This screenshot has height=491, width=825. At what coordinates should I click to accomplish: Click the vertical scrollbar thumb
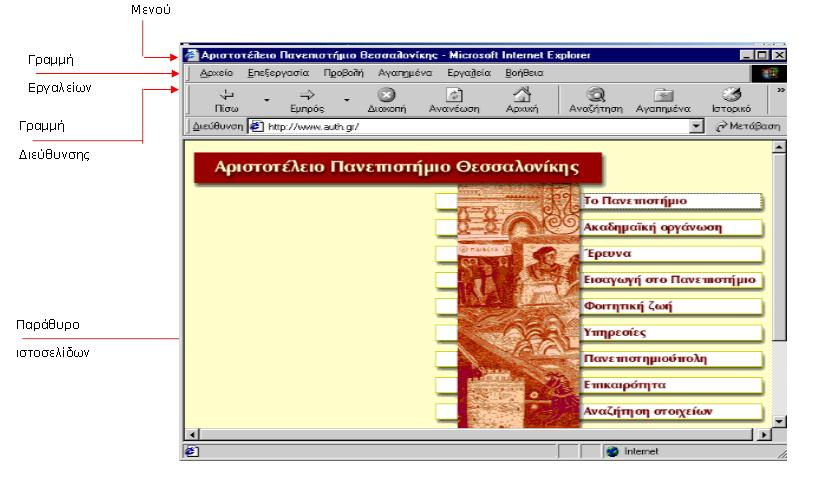pyautogui.click(x=779, y=247)
